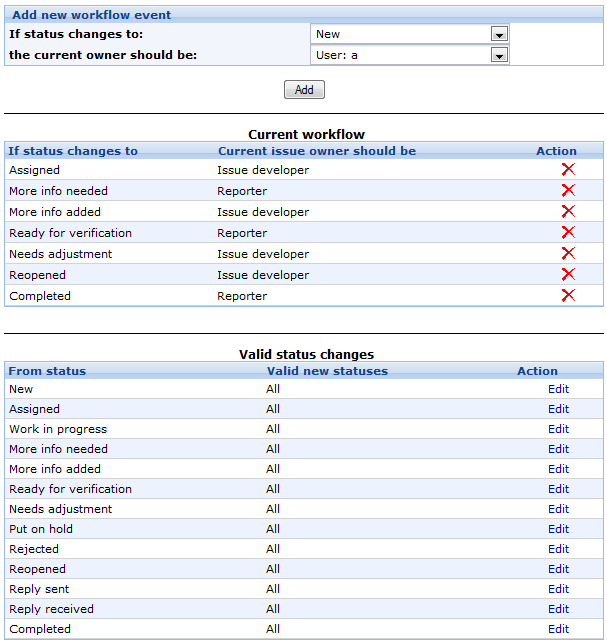Edit valid statuses for Assigned
Image resolution: width=607 pixels, height=642 pixels.
tap(558, 409)
